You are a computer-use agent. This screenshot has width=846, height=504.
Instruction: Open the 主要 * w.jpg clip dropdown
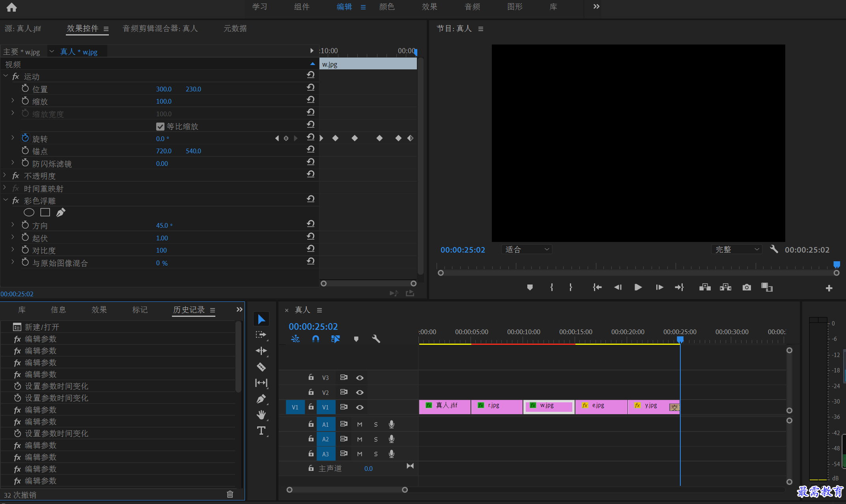coord(52,51)
